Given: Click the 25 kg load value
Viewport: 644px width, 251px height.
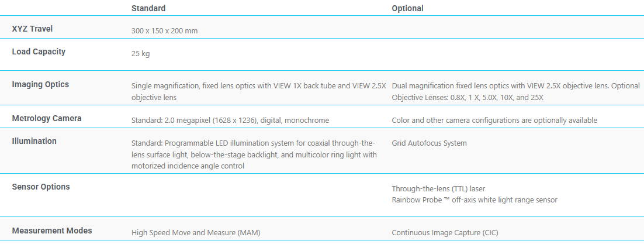Looking at the screenshot, I should pyautogui.click(x=141, y=54).
